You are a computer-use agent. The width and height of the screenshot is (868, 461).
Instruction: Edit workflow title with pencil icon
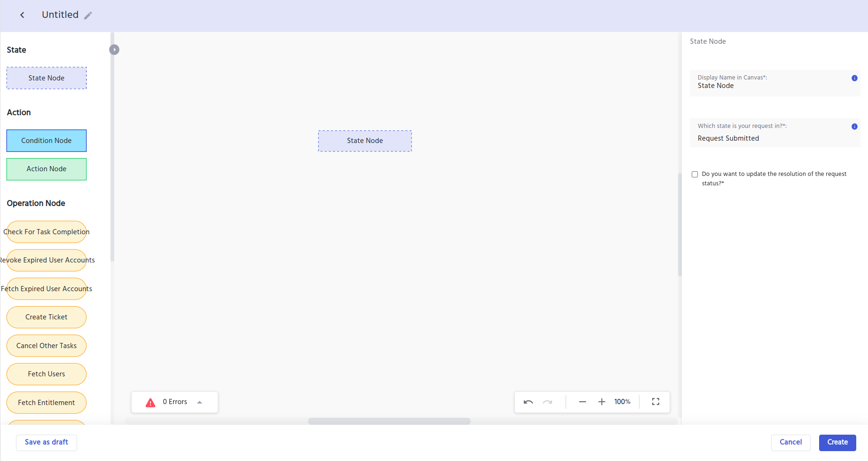pyautogui.click(x=88, y=16)
